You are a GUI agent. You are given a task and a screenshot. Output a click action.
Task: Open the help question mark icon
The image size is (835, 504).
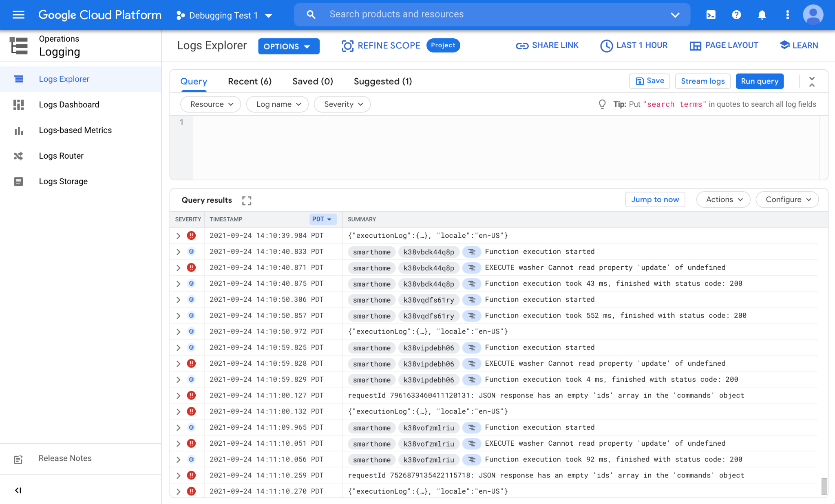point(736,15)
